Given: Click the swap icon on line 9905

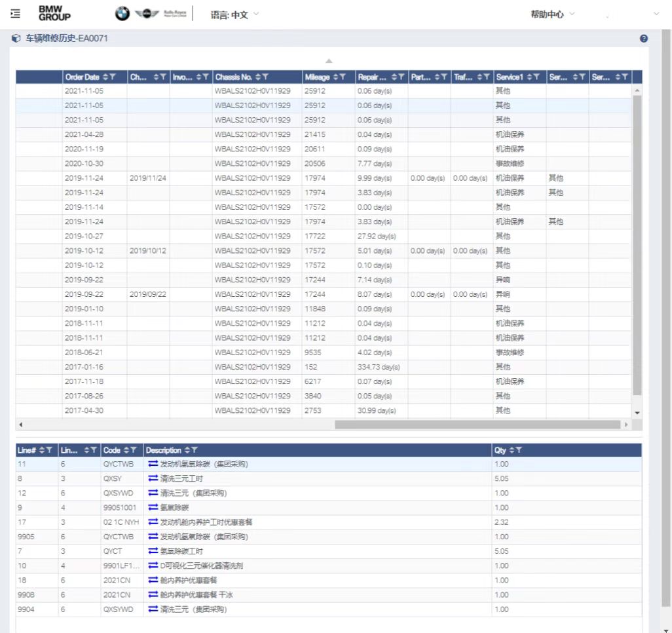Looking at the screenshot, I should tap(153, 537).
